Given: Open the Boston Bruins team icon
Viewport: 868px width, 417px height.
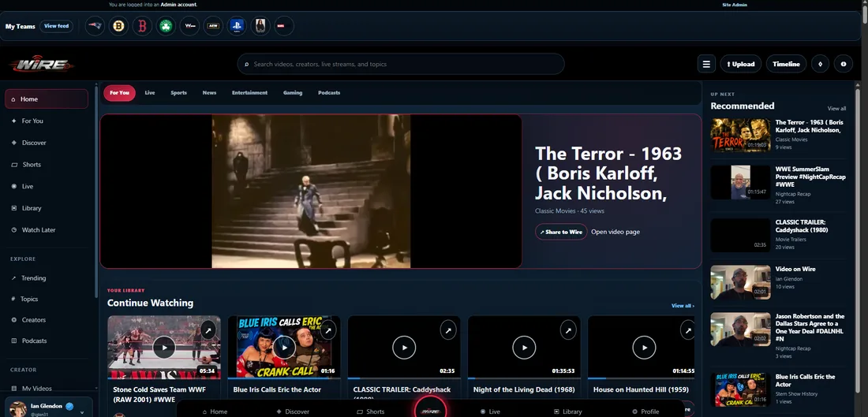Looking at the screenshot, I should pos(118,26).
